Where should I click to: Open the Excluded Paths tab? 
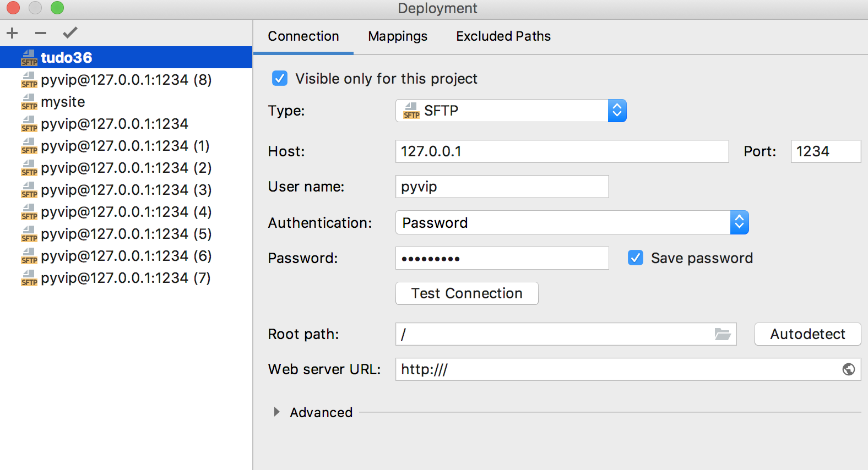[x=503, y=36]
